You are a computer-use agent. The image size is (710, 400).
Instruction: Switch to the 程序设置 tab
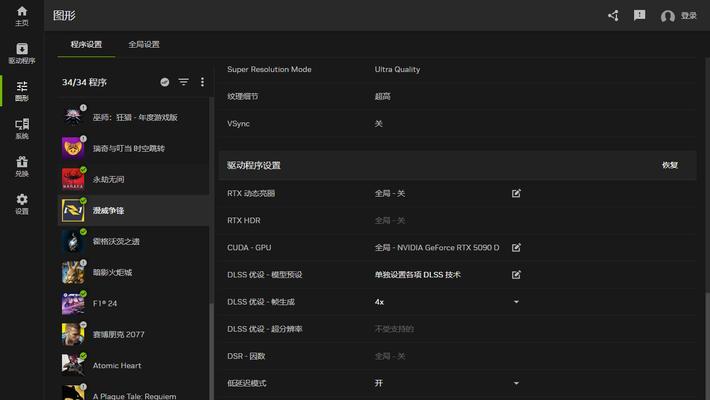coord(86,44)
